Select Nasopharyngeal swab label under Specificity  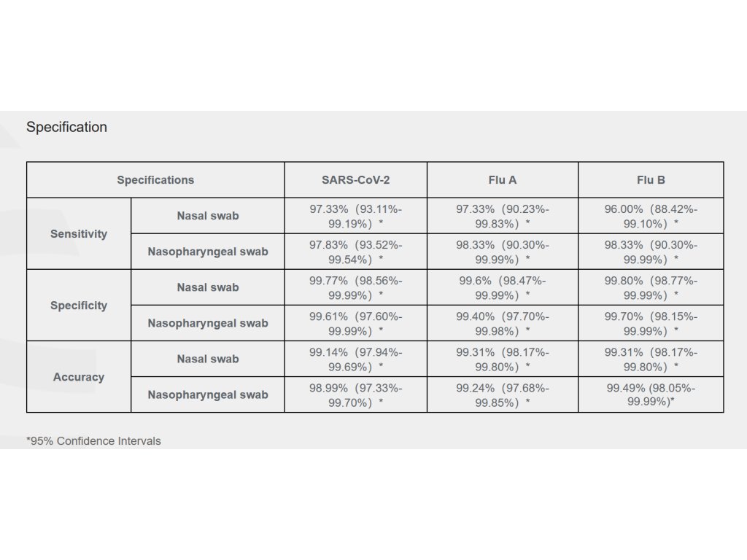[208, 323]
